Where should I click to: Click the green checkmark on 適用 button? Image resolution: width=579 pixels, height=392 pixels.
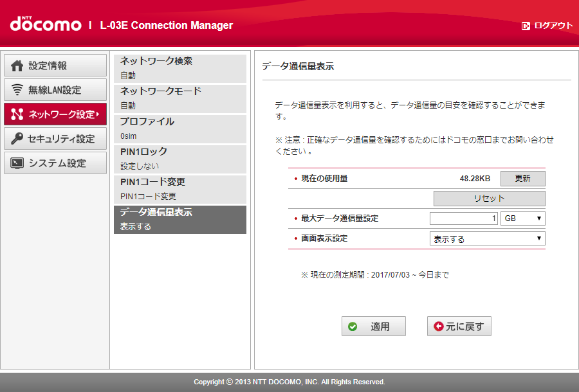(x=353, y=326)
